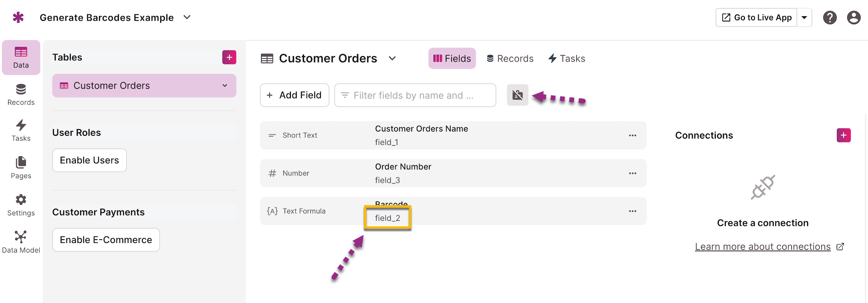The height and width of the screenshot is (303, 868).
Task: Expand the app name dropdown chevron
Action: (x=187, y=17)
